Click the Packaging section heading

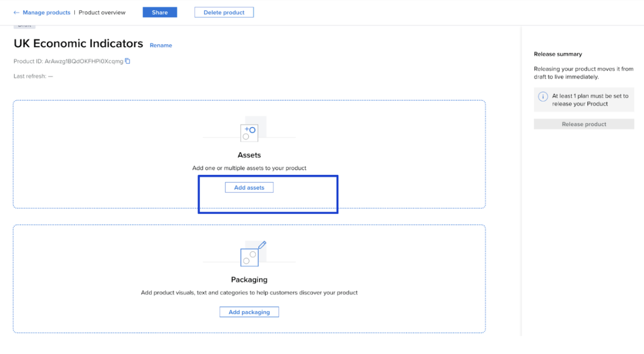coord(249,280)
